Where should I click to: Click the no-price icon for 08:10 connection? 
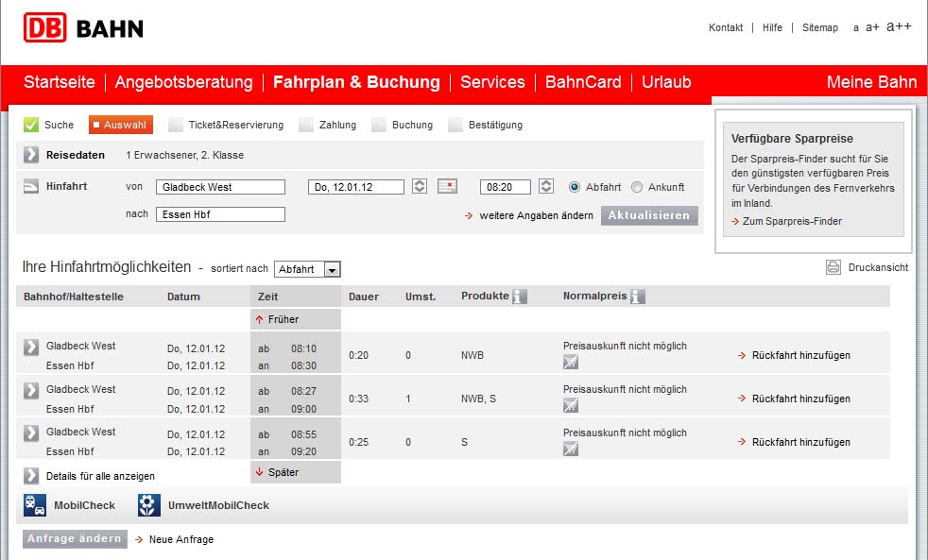(571, 362)
